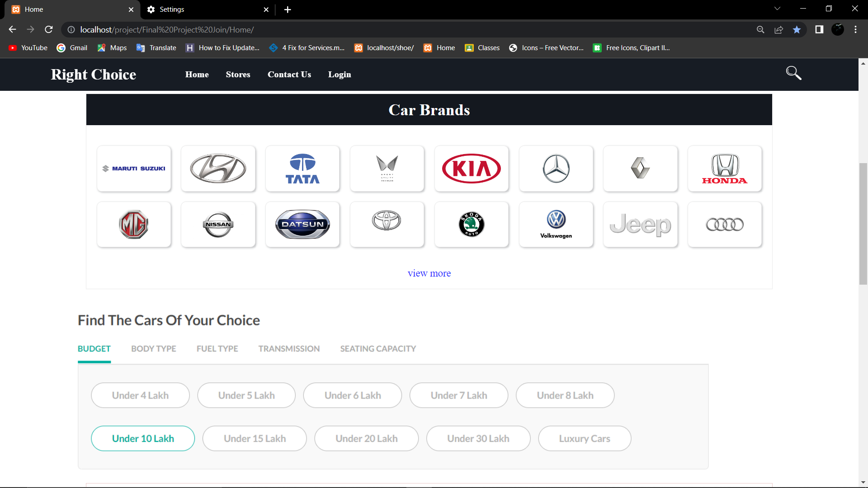This screenshot has height=488, width=868.
Task: Select the Maruti Suzuki brand logo
Action: coord(134,169)
